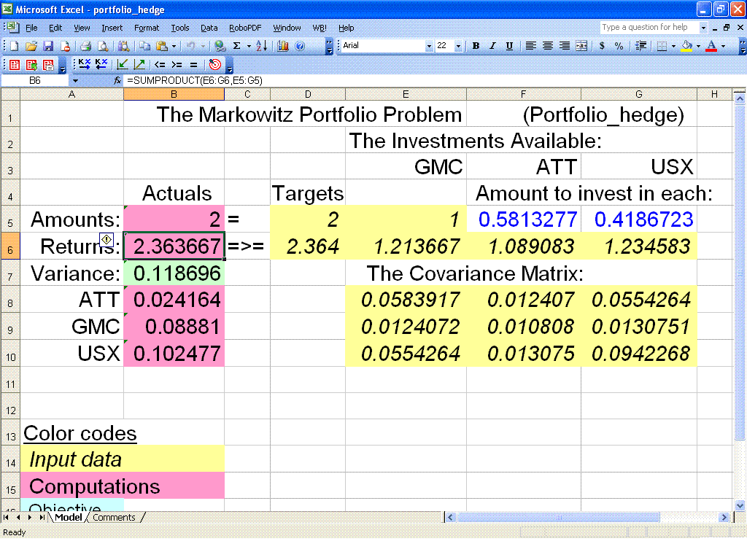Open a file with the folder icon
The width and height of the screenshot is (747, 560).
coord(31,46)
